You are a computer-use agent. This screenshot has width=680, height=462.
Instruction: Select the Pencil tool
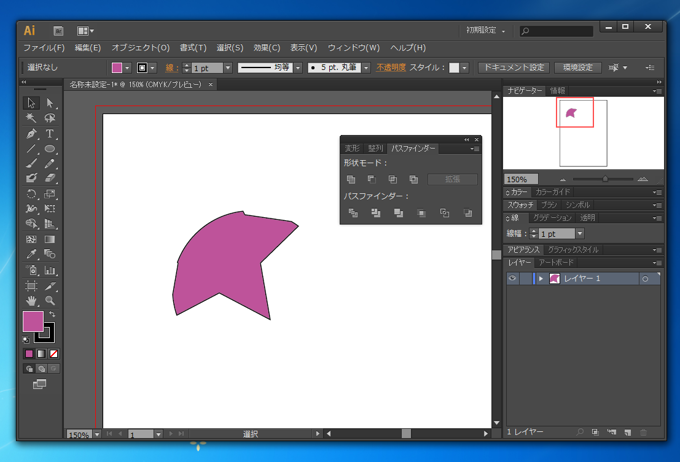tap(50, 164)
